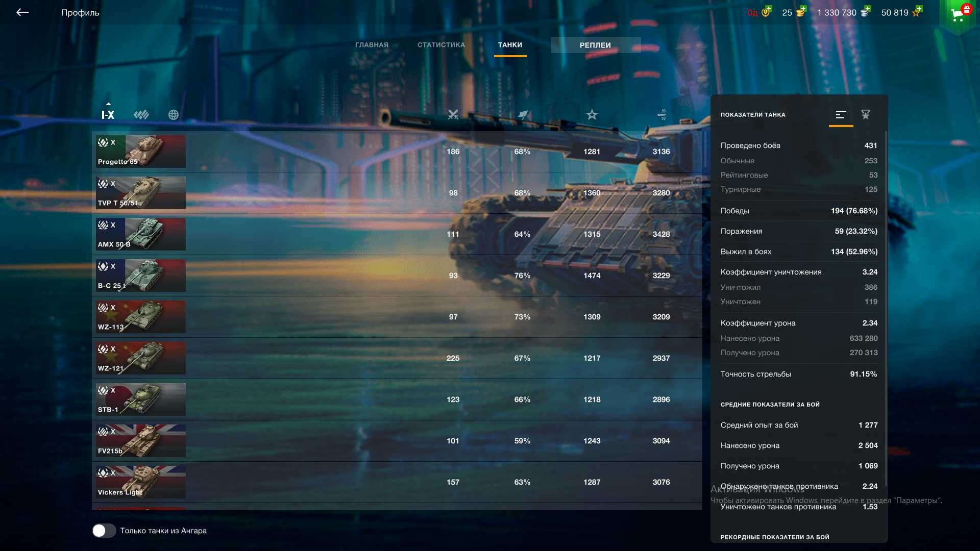Click 'Коэффициент уничтожения' stat row

pyautogui.click(x=799, y=272)
